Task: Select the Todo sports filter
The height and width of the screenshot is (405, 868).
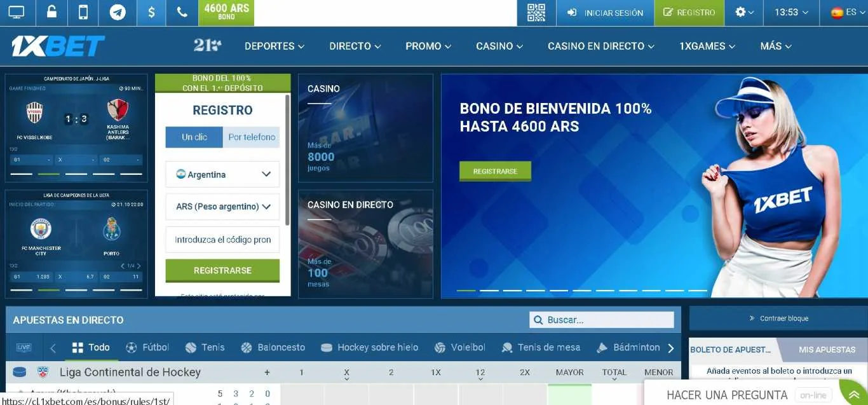Action: click(91, 347)
